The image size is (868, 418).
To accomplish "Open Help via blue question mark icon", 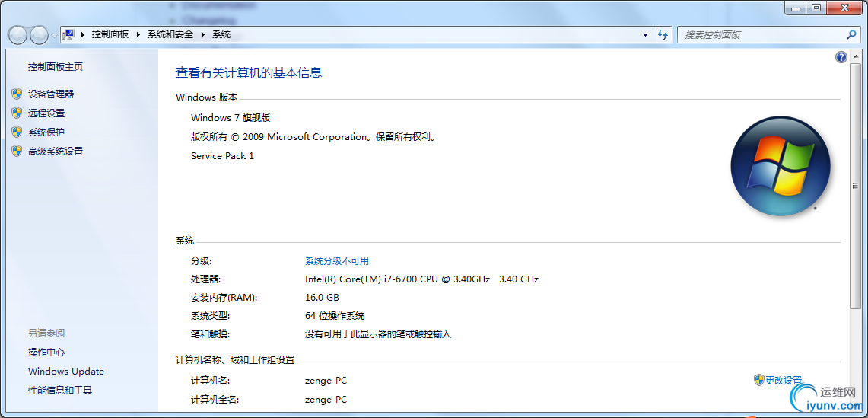I will 841,57.
